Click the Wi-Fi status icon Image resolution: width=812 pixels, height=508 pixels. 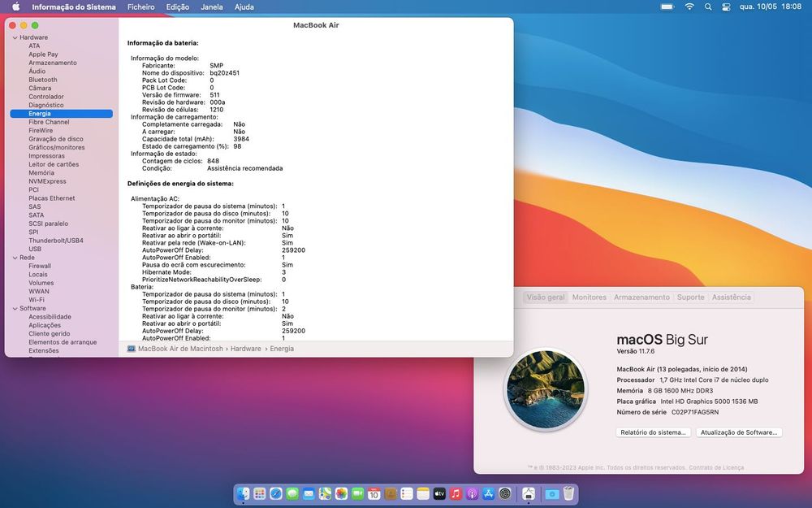(x=689, y=7)
